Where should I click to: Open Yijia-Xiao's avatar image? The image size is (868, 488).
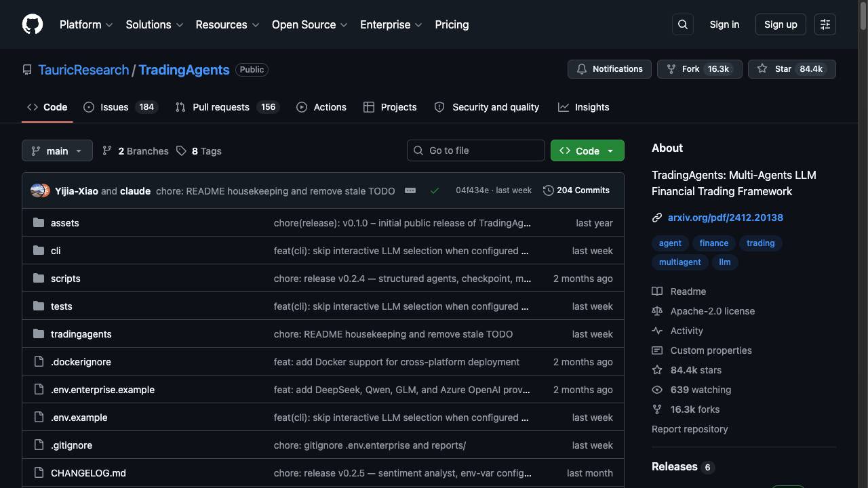click(37, 190)
